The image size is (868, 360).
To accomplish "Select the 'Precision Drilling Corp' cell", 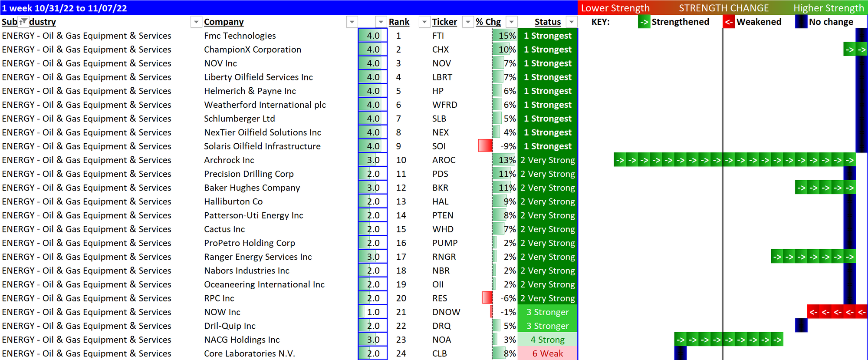I will 249,174.
